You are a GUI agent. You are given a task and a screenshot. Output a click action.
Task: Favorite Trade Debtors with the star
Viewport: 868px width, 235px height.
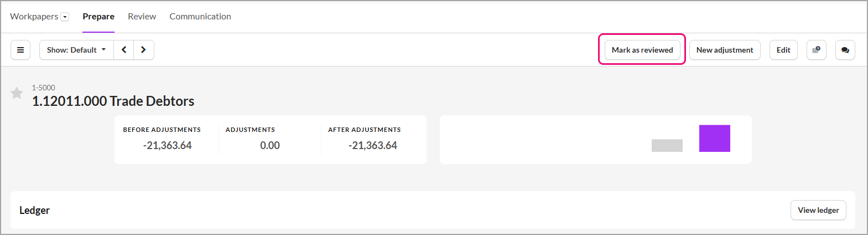[x=17, y=93]
